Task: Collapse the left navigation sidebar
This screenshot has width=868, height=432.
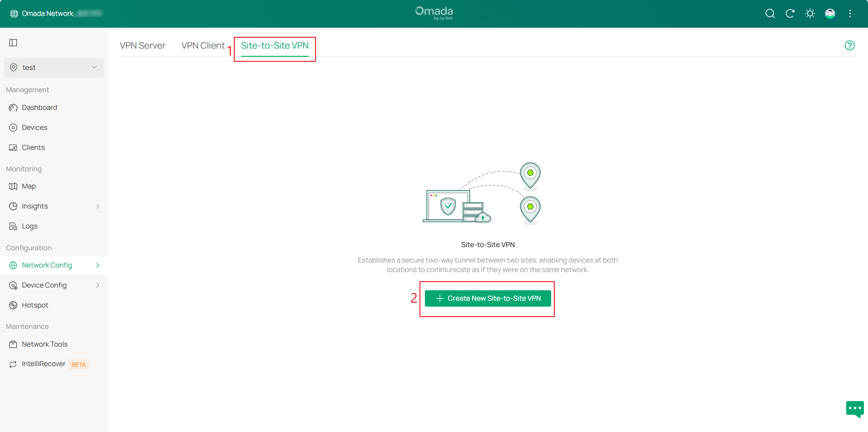Action: pos(13,43)
